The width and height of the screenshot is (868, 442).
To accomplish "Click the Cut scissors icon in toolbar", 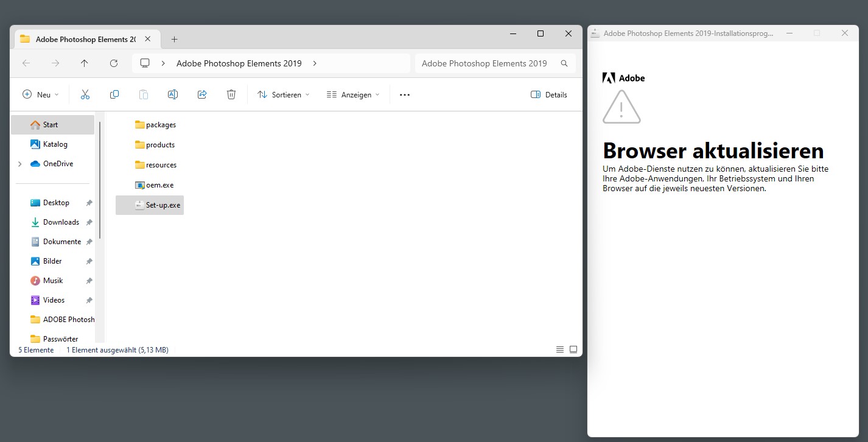I will [85, 94].
